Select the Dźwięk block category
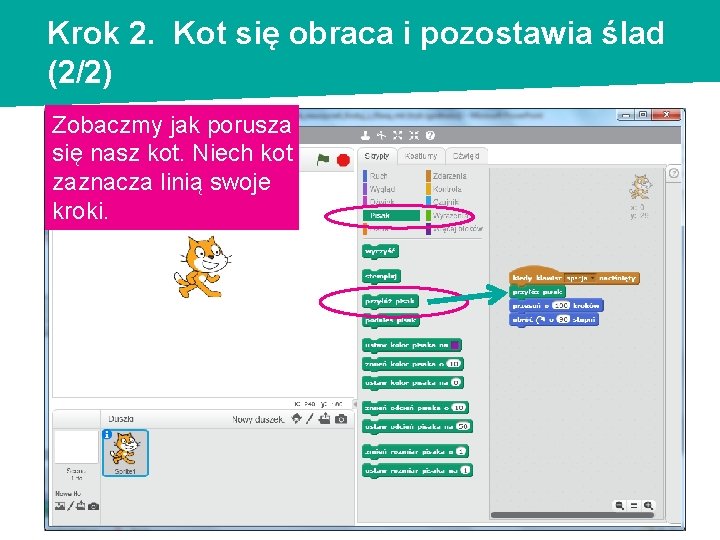Screen dimensions: 720x540 click(381, 202)
